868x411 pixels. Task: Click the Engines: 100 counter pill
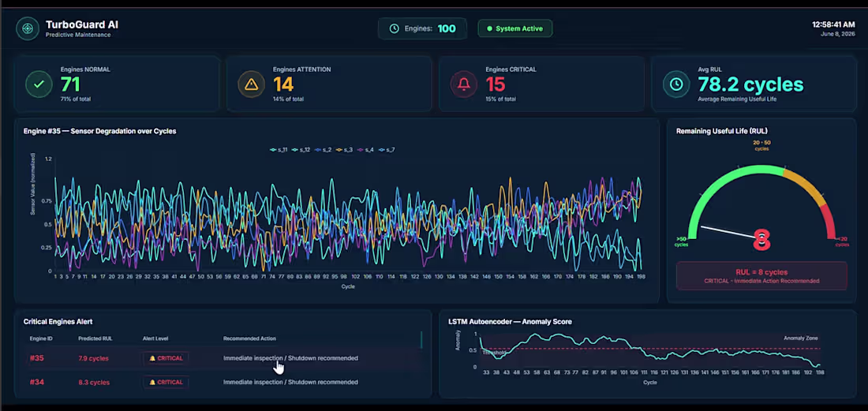[x=422, y=28]
